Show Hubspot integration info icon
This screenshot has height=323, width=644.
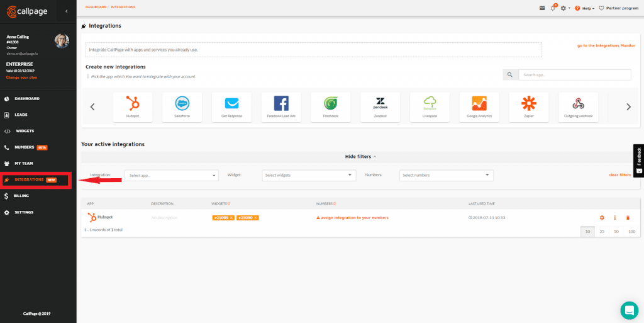pos(615,218)
